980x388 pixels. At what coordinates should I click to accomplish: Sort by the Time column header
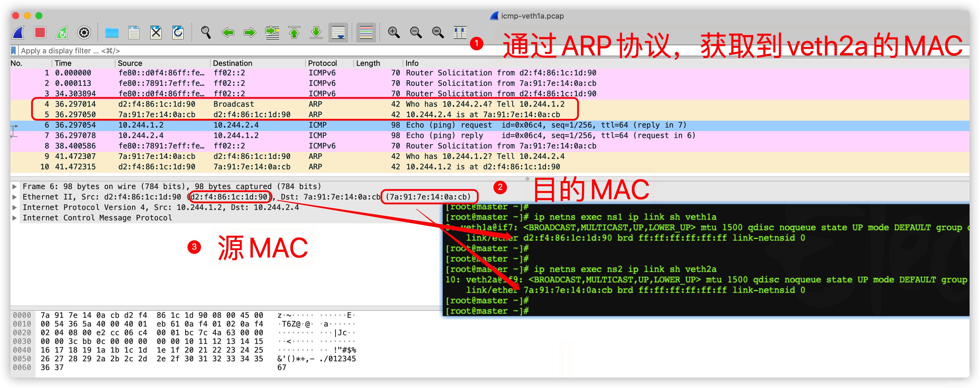point(84,63)
